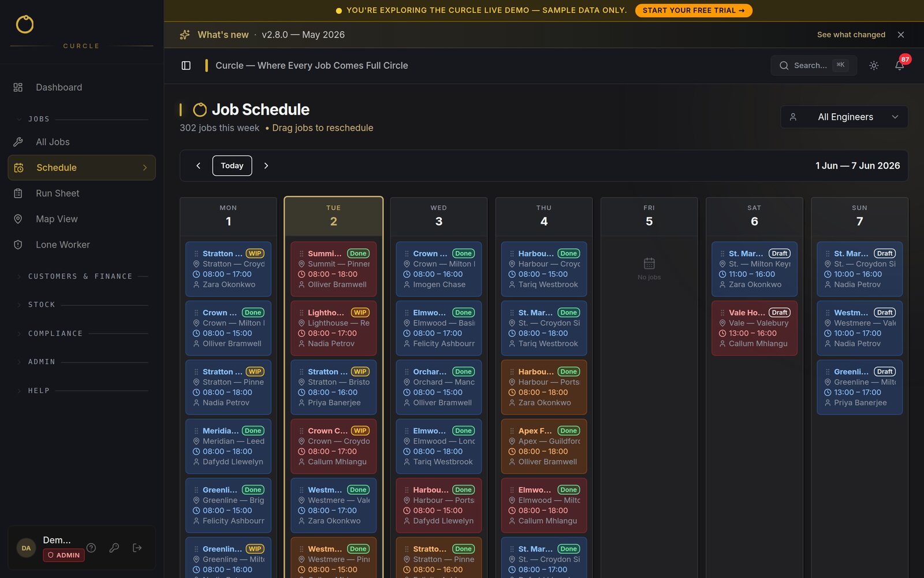Click the Job Schedule title circle icon
Image resolution: width=924 pixels, height=578 pixels.
(x=200, y=109)
